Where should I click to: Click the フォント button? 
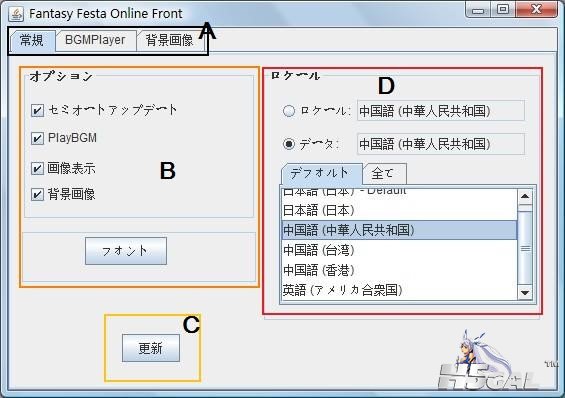(x=126, y=251)
